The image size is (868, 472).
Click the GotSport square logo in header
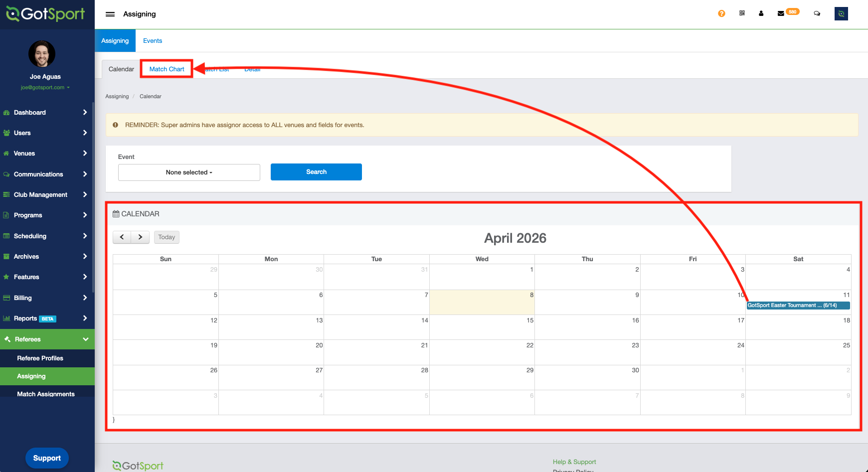pos(841,13)
